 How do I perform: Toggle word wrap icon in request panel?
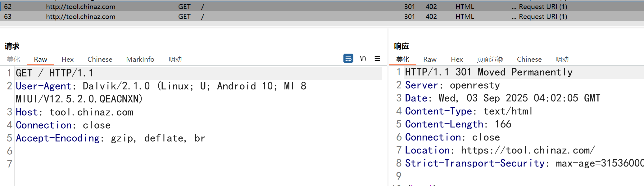pyautogui.click(x=348, y=58)
